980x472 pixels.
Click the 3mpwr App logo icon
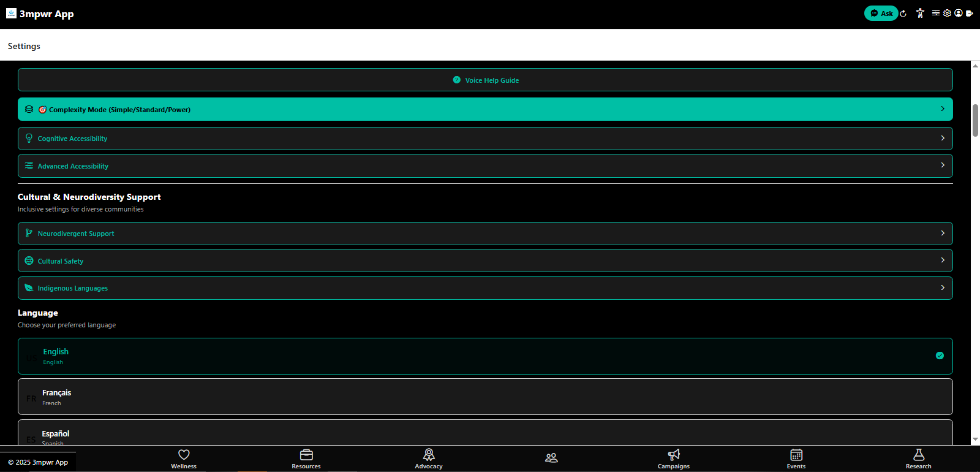tap(11, 13)
